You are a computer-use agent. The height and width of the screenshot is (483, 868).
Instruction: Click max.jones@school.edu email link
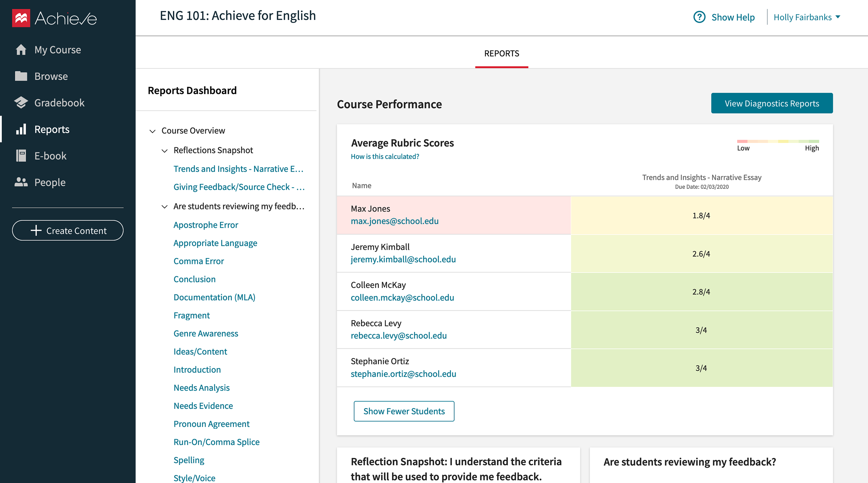(x=394, y=221)
